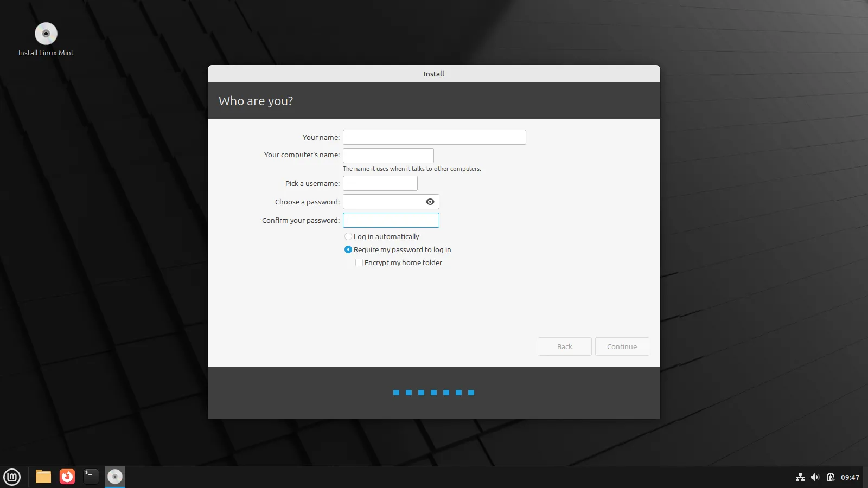The width and height of the screenshot is (868, 488).
Task: Focus the Confirm your password field
Action: [x=391, y=220]
